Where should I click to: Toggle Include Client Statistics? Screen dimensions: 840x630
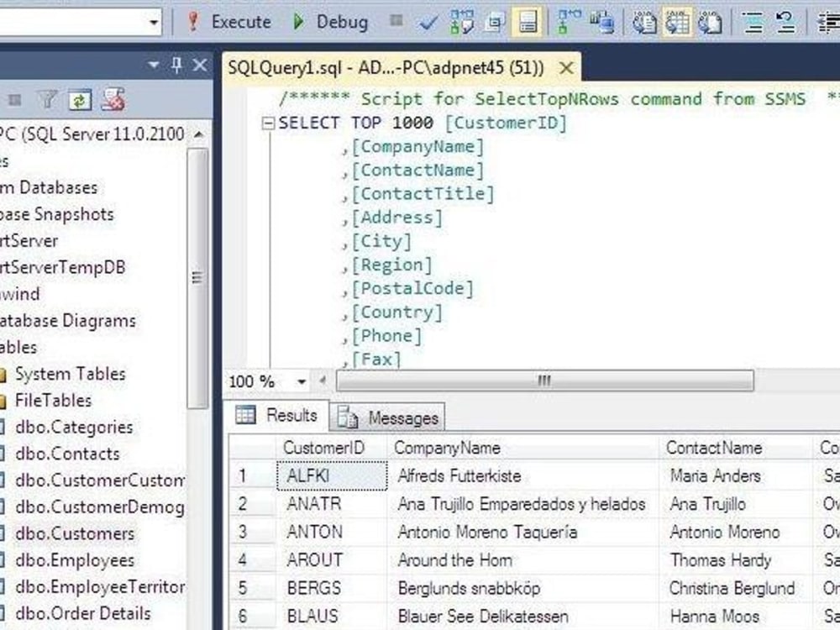(602, 23)
